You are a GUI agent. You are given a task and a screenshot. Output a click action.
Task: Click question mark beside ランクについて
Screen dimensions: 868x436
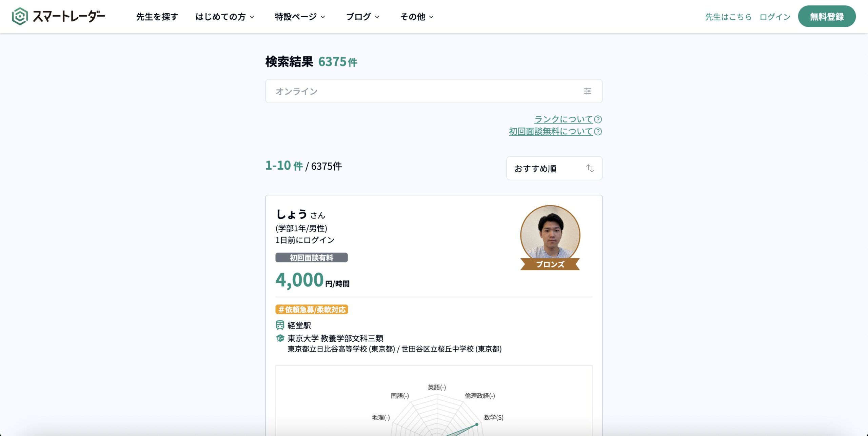pyautogui.click(x=598, y=119)
